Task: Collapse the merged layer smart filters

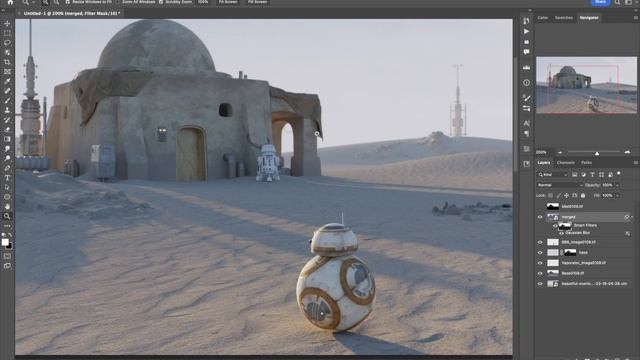Action: click(x=632, y=217)
